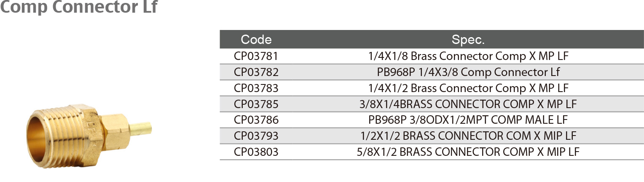Select the Spec. column header
The height and width of the screenshot is (182, 644).
[x=468, y=40]
